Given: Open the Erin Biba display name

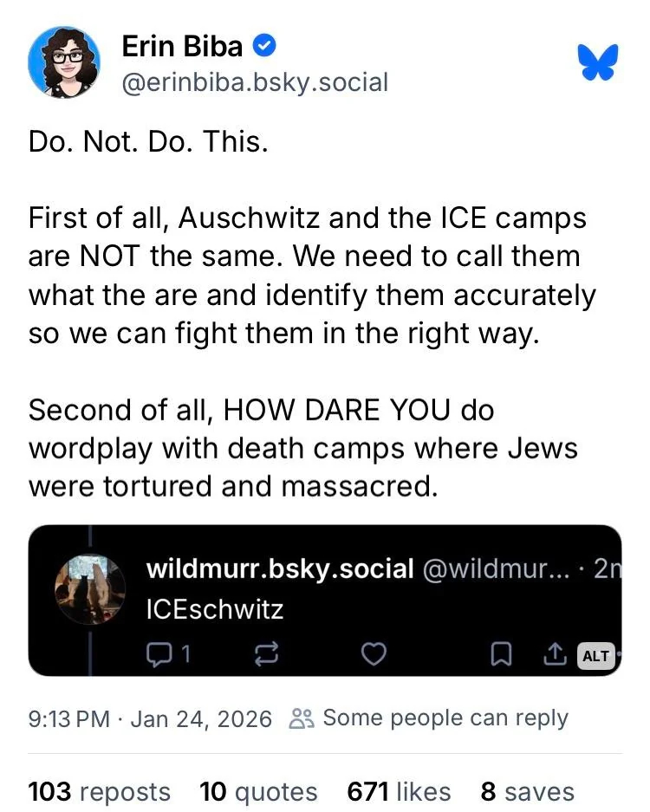Looking at the screenshot, I should pyautogui.click(x=181, y=45).
